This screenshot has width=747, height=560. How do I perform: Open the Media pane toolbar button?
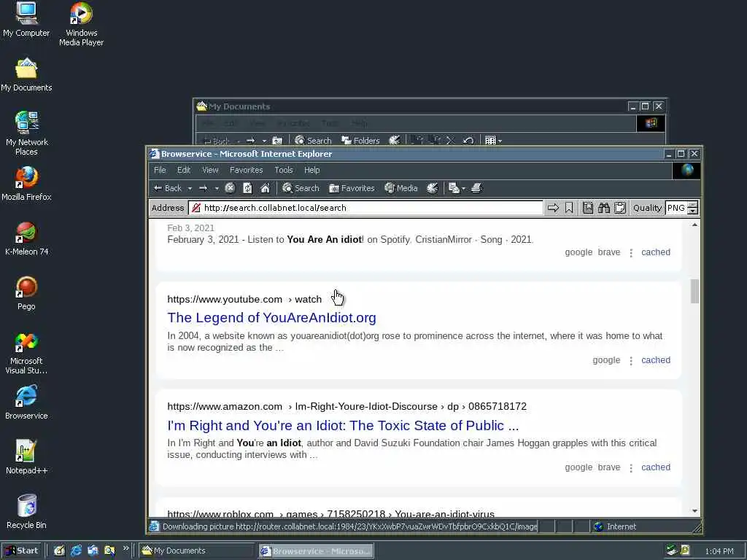(401, 188)
